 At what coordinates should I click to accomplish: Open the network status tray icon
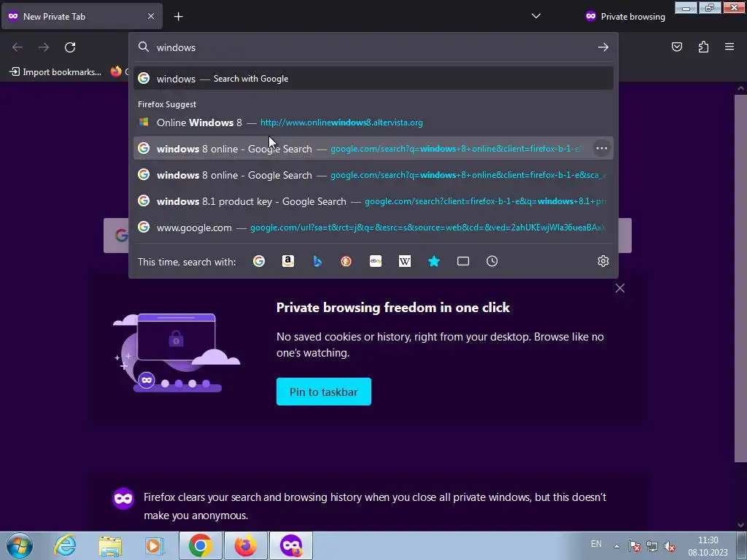point(652,546)
